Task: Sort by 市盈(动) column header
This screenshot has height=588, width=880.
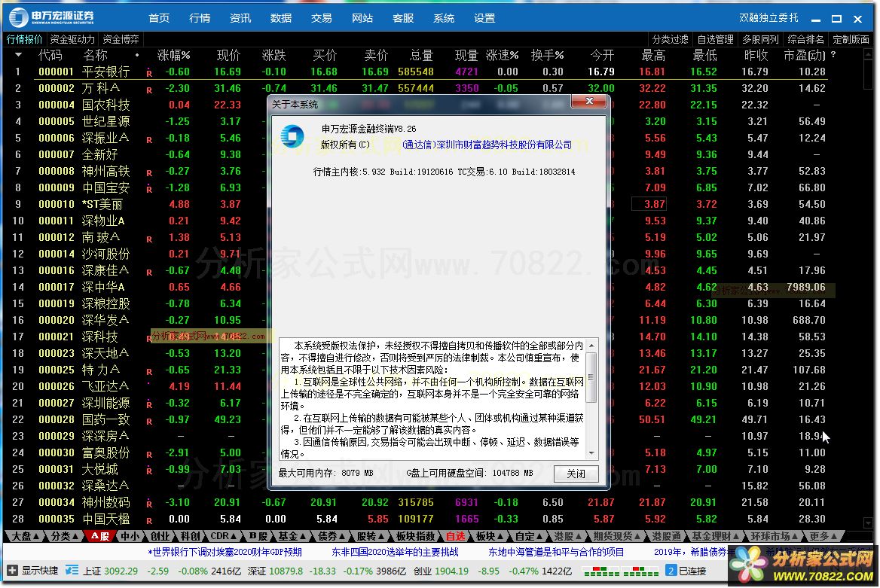Action: point(804,55)
